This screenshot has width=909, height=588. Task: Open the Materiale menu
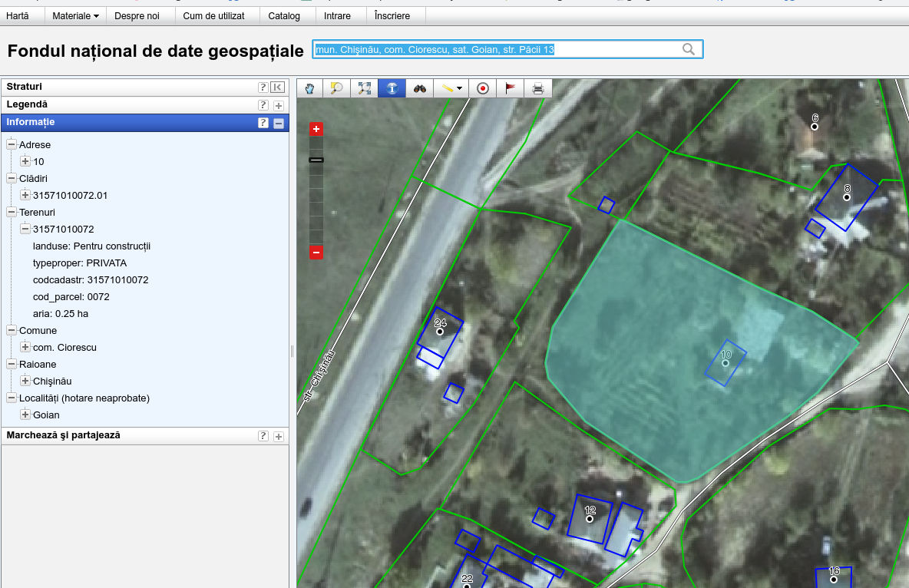point(75,15)
